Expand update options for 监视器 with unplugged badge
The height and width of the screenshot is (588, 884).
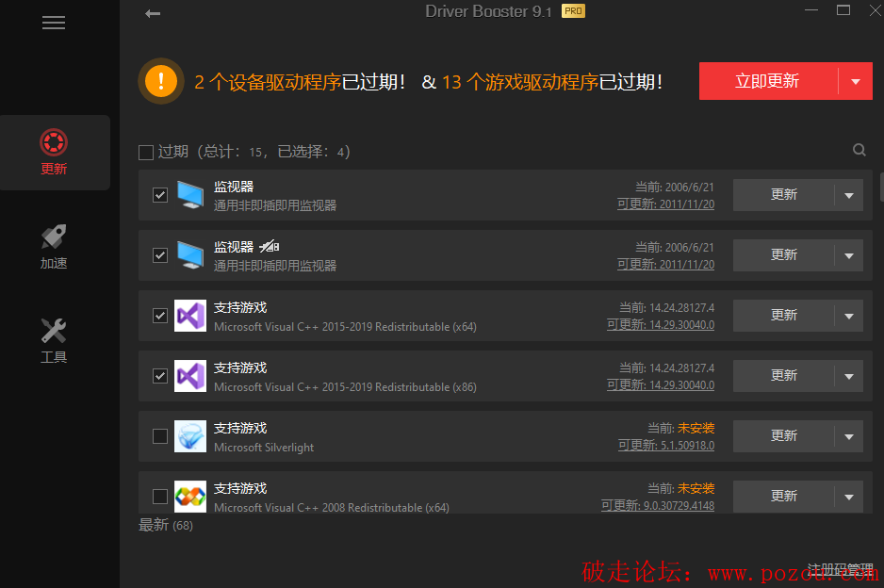coord(849,255)
